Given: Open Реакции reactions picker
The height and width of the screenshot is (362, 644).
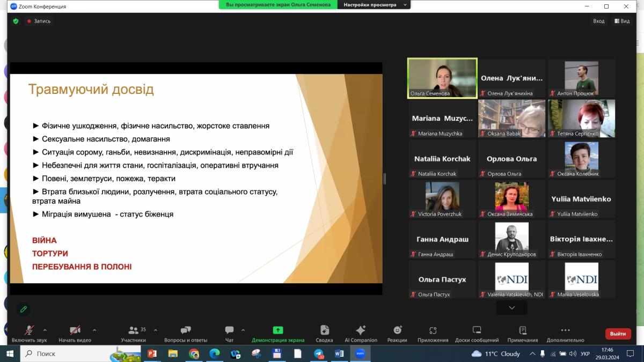Looking at the screenshot, I should coord(397,334).
